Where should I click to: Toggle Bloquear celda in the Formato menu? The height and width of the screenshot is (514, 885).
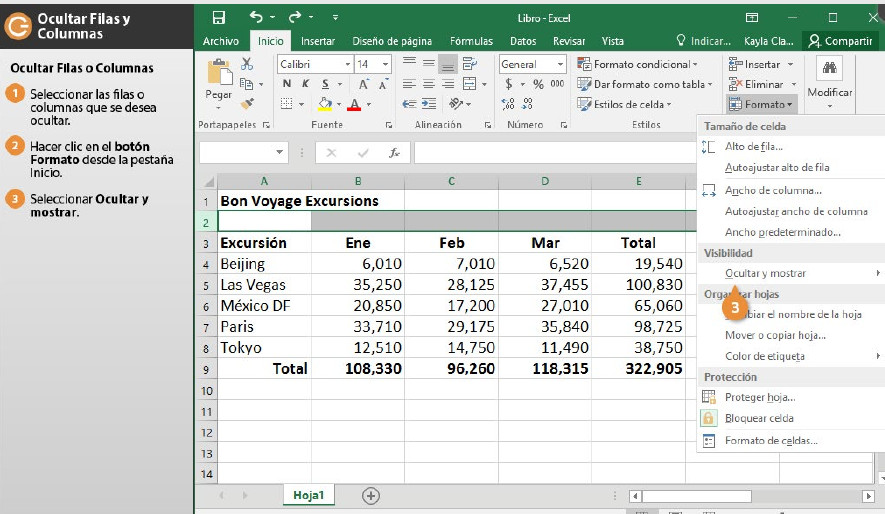(758, 418)
